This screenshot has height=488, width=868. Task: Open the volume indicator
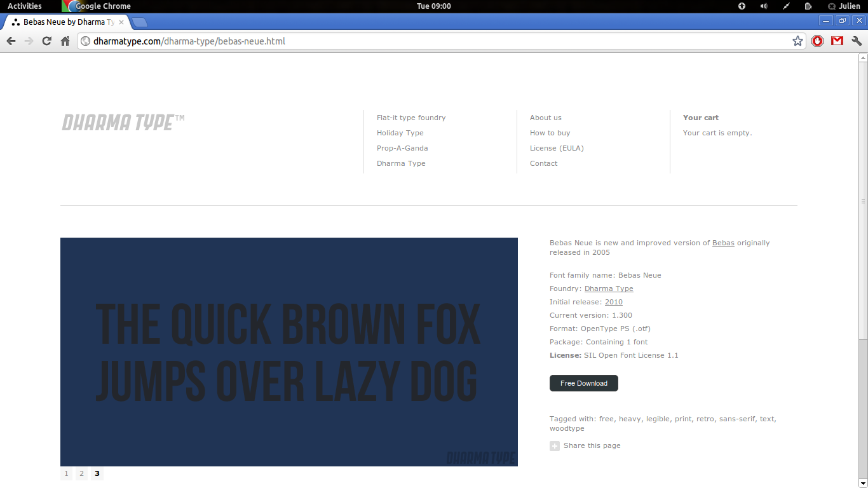(x=764, y=6)
